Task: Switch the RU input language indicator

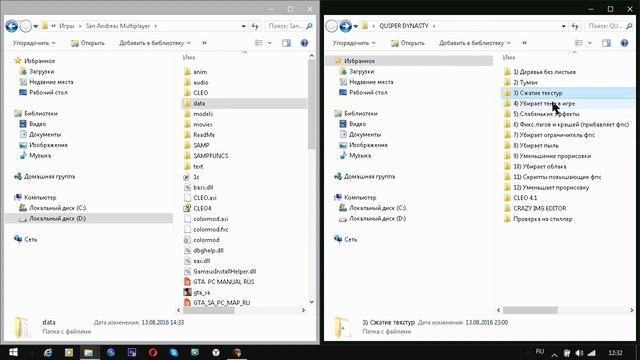Action: pos(540,351)
